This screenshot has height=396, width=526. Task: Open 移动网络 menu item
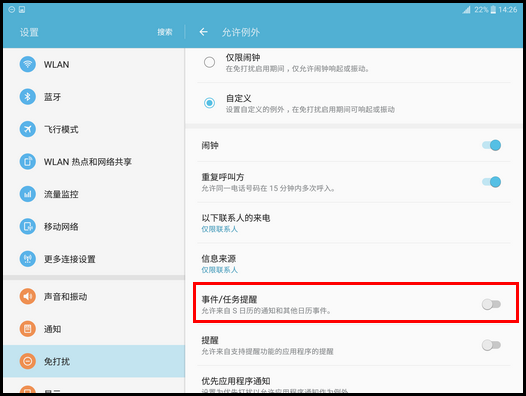94,227
